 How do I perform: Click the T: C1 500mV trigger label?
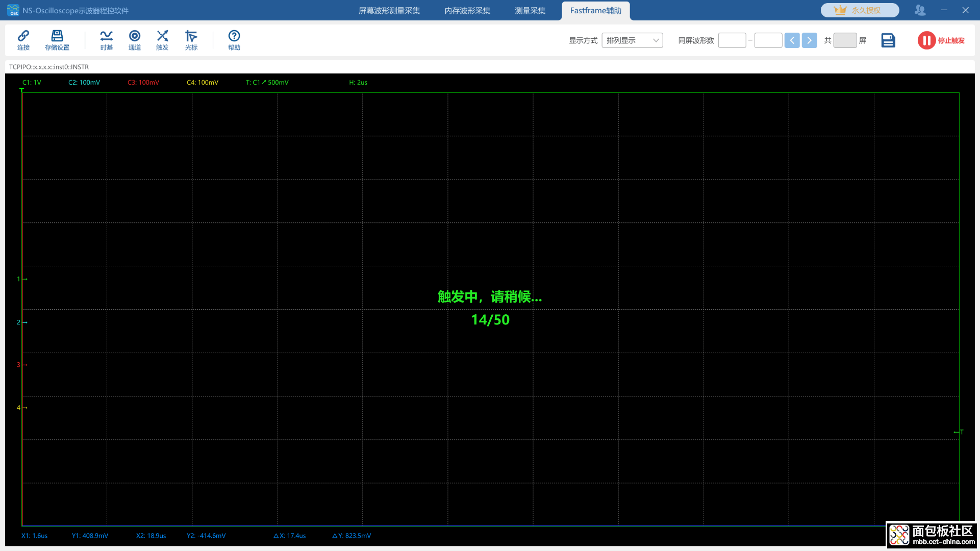tap(267, 82)
